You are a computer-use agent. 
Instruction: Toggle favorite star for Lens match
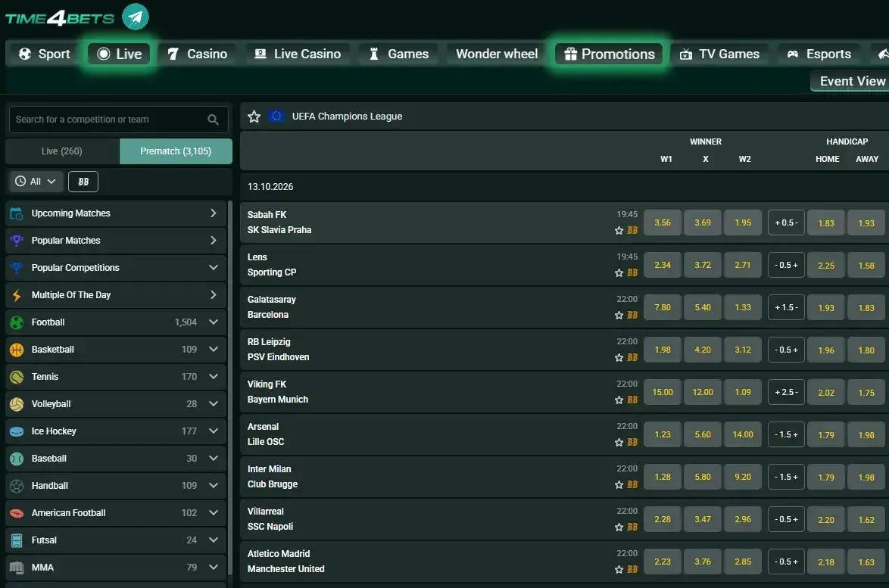[619, 273]
